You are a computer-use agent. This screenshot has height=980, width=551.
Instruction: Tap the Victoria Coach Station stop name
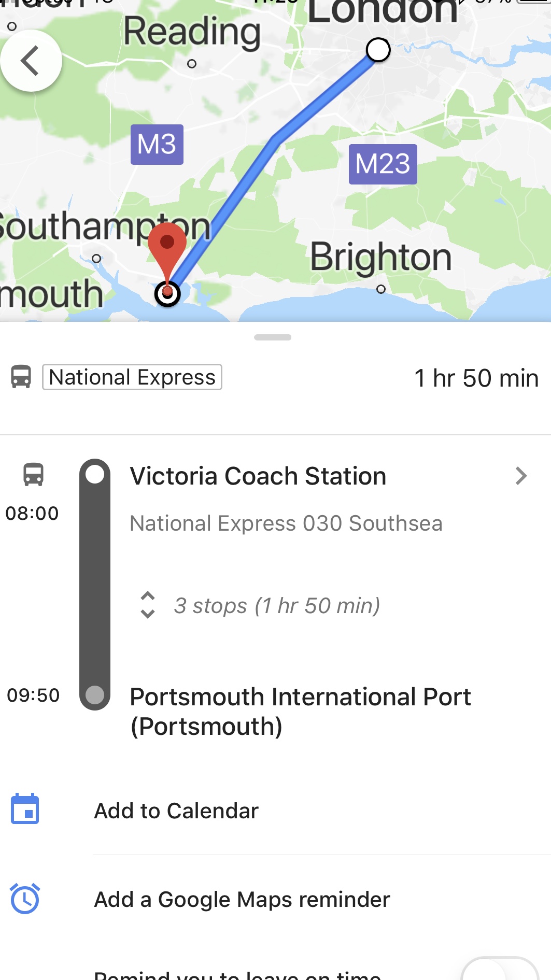[x=258, y=476]
